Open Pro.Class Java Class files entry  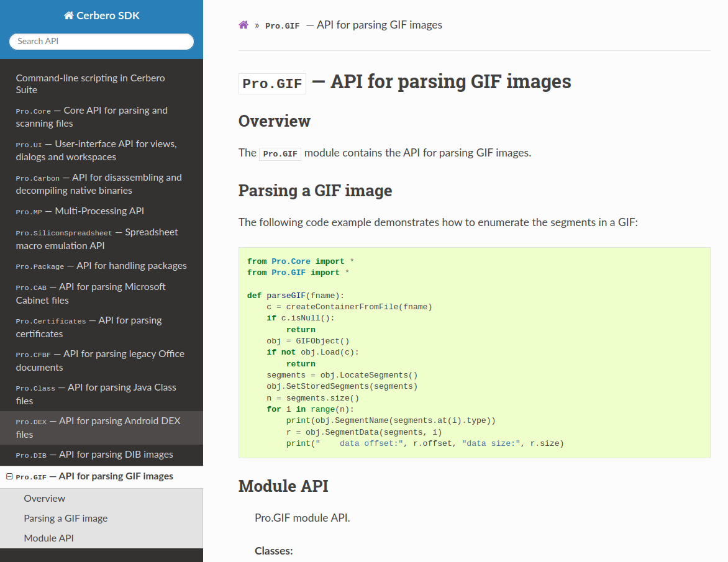click(101, 394)
